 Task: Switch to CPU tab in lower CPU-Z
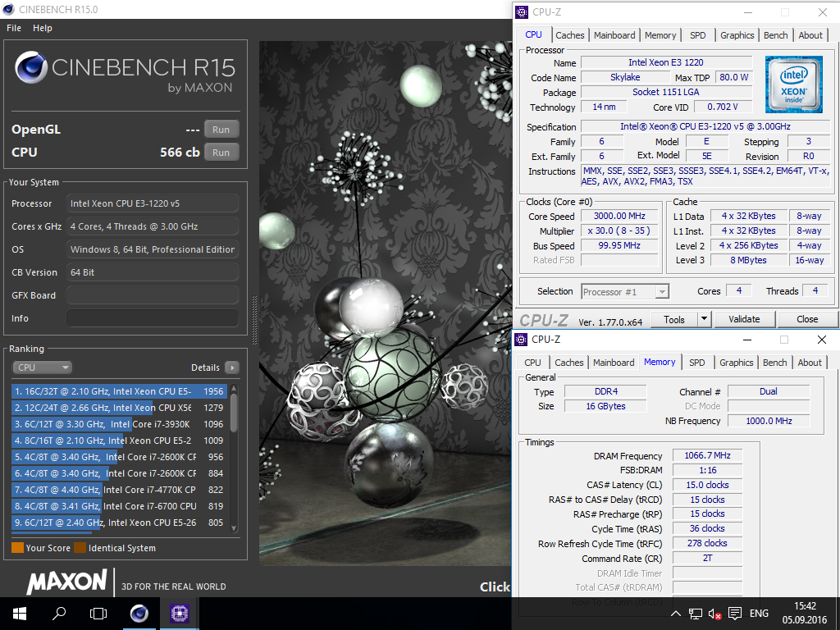coord(532,363)
